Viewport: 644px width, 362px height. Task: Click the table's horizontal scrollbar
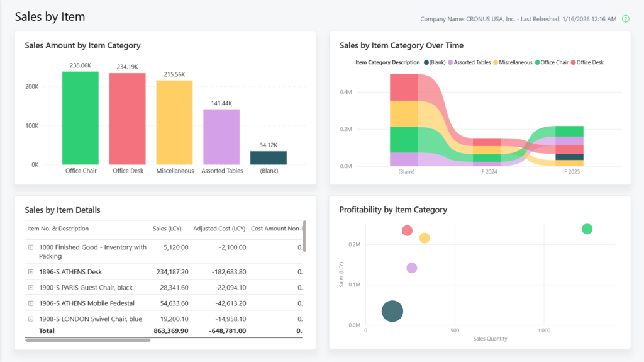tap(88, 340)
